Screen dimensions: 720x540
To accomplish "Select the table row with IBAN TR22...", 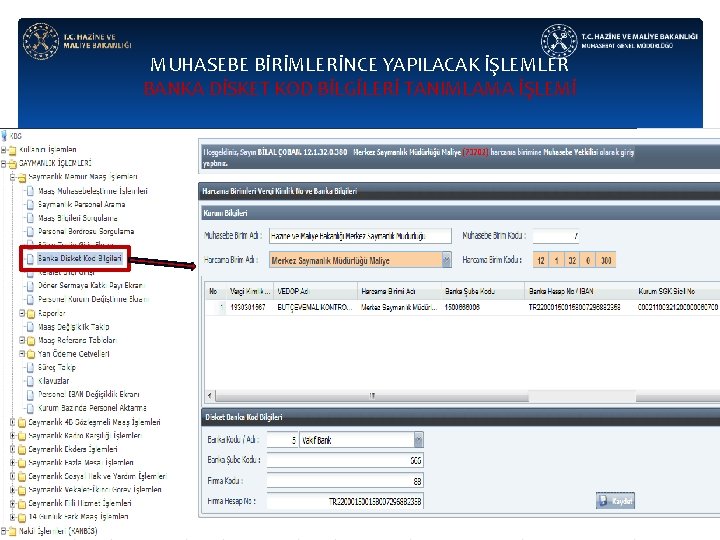I will click(462, 307).
